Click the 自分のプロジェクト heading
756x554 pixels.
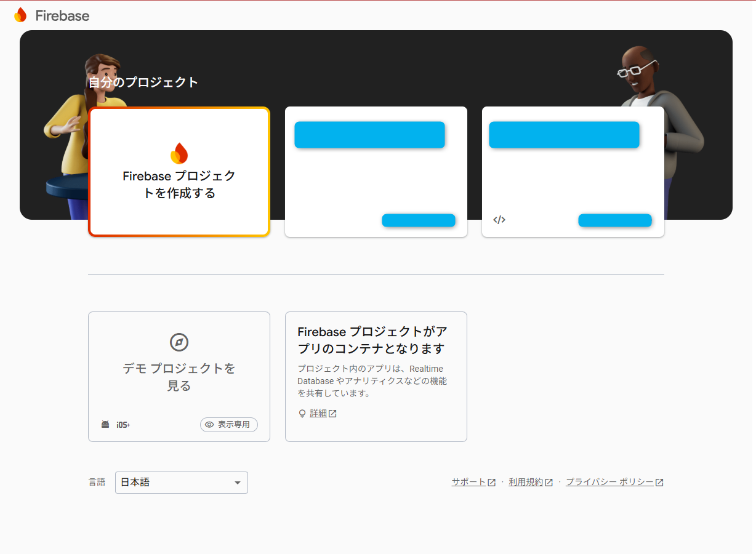point(143,82)
